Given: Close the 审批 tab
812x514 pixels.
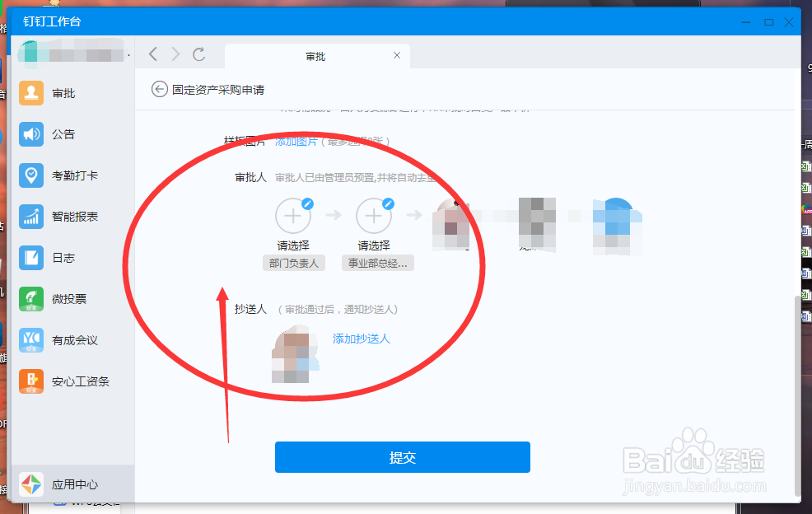Looking at the screenshot, I should (396, 55).
